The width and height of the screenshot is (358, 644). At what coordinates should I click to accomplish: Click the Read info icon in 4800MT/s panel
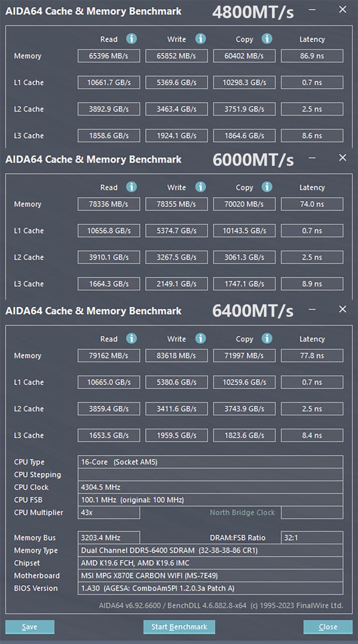[x=132, y=39]
